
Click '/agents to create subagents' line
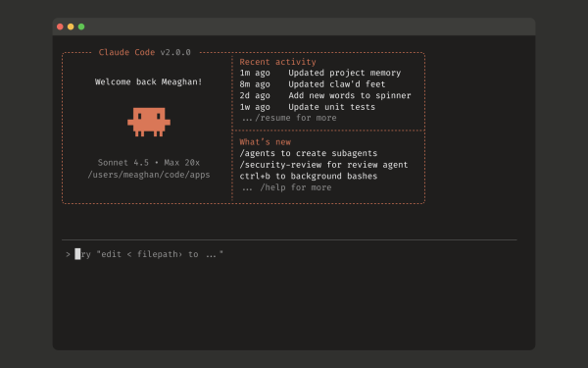click(309, 153)
